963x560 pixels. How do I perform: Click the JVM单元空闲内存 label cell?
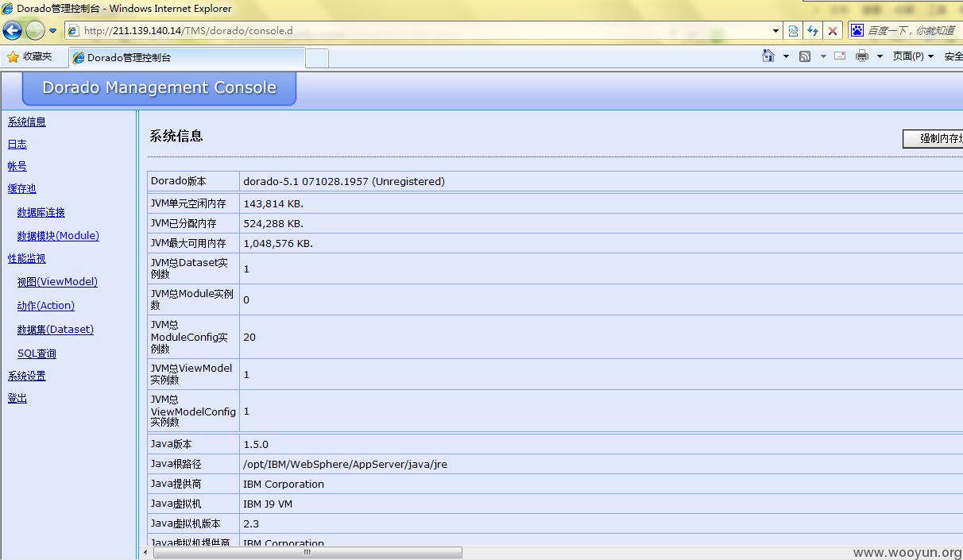tap(193, 203)
